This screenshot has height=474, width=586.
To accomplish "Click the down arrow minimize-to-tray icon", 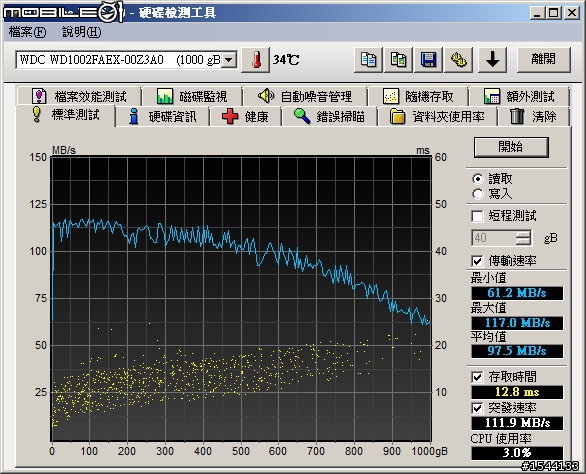I will 493,60.
